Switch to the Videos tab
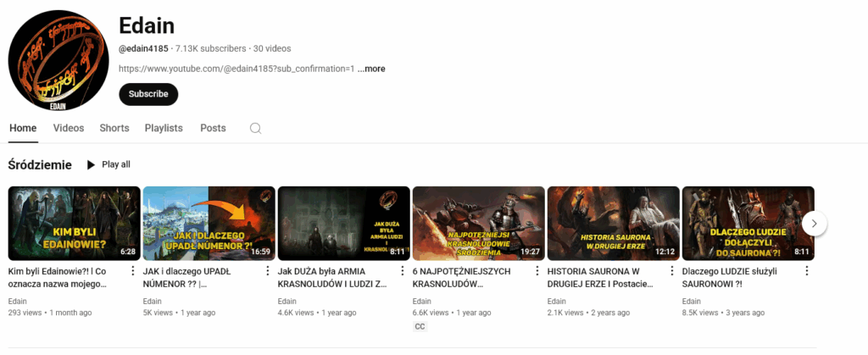This screenshot has height=355, width=868. pos(69,128)
